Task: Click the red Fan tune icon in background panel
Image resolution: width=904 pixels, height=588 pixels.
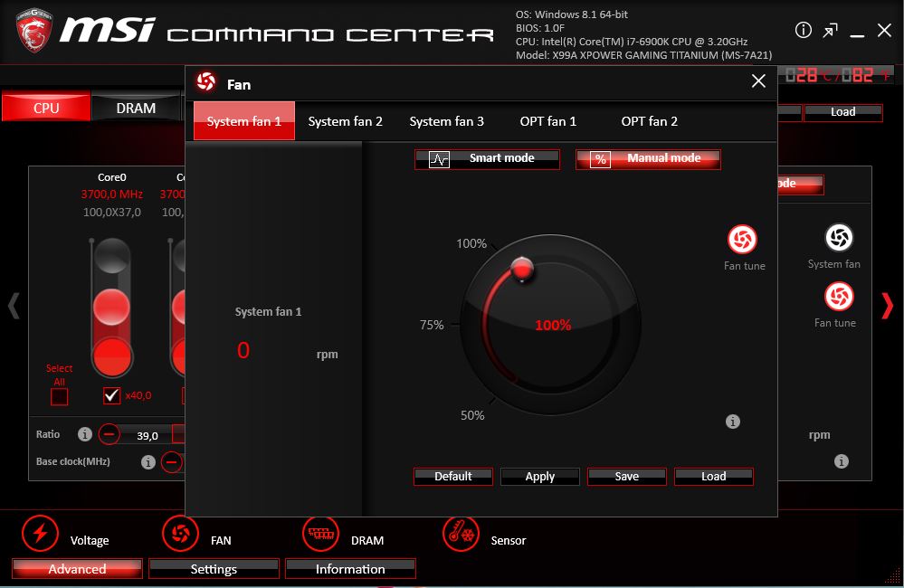Action: point(839,297)
